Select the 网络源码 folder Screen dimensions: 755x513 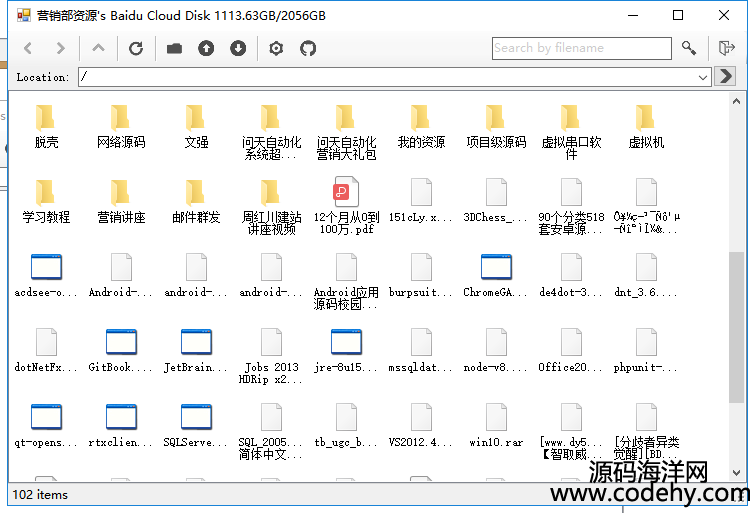(121, 126)
